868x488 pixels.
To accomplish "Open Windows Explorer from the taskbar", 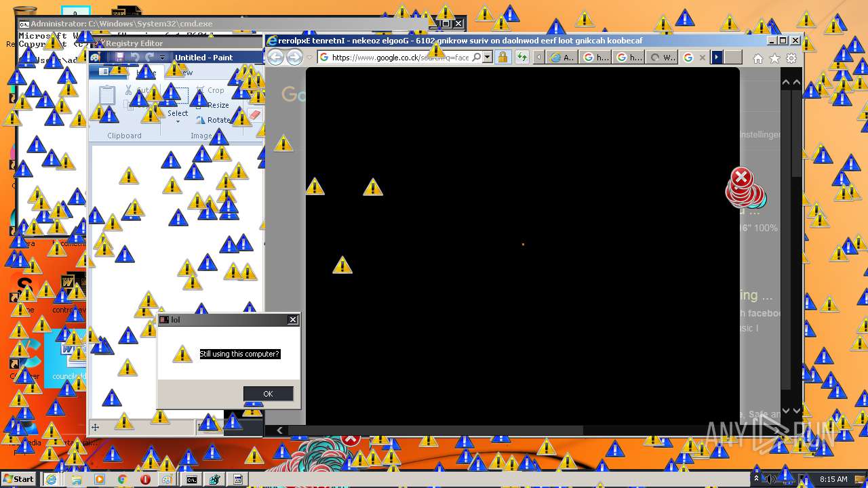I will 77,479.
